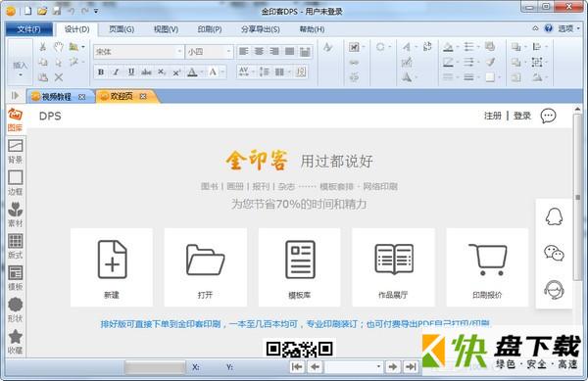Expand the 宋体 font name dropdown
Image resolution: width=588 pixels, height=381 pixels.
(179, 52)
